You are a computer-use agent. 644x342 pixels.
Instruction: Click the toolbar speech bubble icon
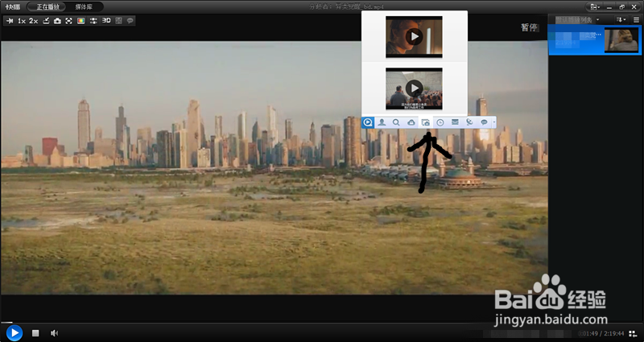[130, 21]
